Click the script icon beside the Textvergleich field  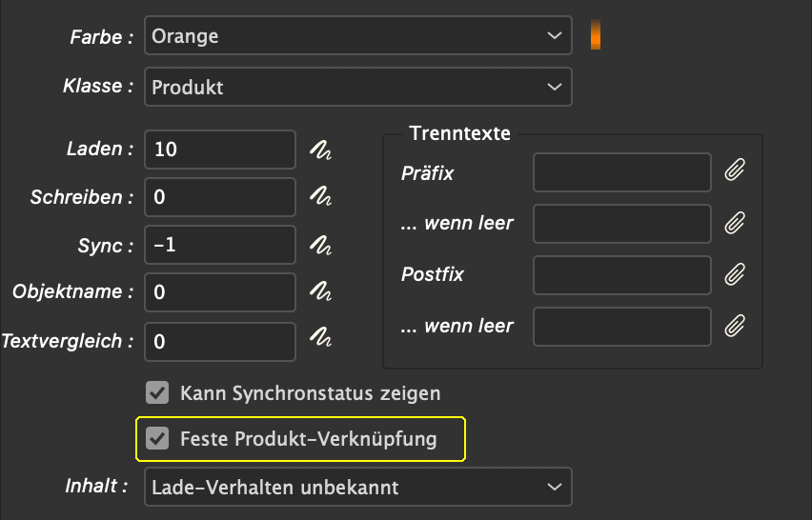point(320,337)
